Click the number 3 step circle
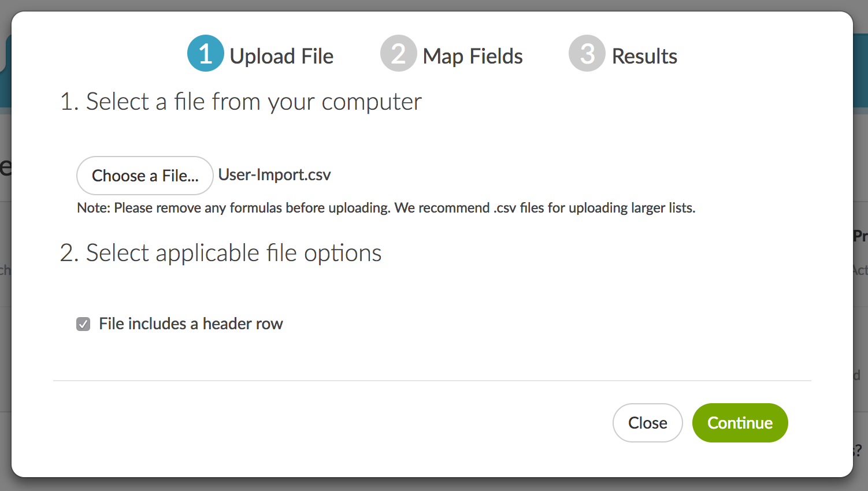The image size is (868, 491). coord(587,54)
